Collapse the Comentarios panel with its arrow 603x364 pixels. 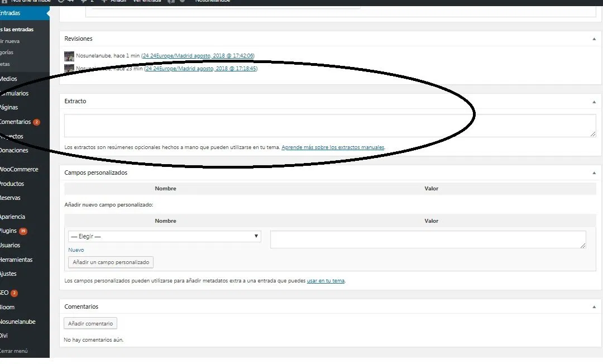tap(594, 307)
